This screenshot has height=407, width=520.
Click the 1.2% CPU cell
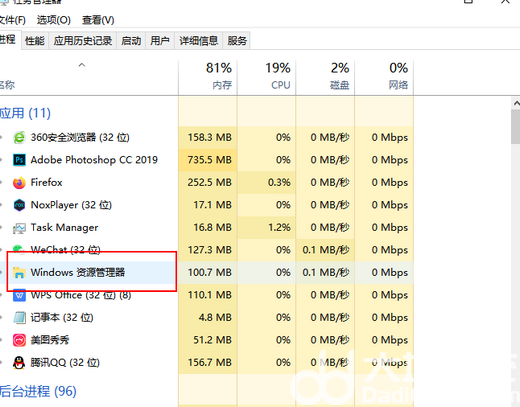[x=267, y=228]
